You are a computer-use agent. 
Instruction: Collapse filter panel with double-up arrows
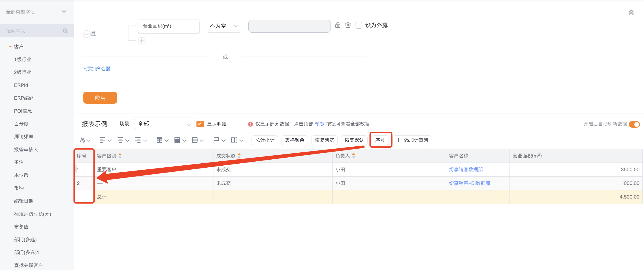631,12
